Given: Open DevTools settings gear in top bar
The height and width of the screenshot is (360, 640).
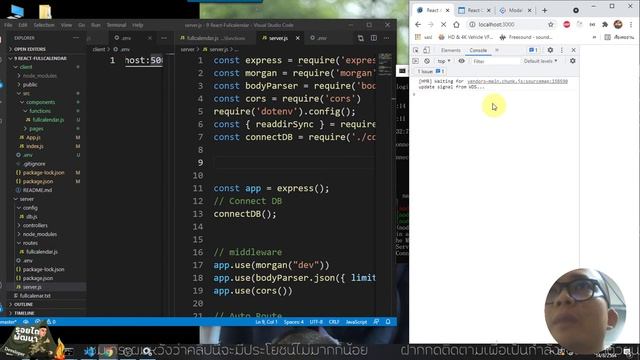Looking at the screenshot, I should (x=550, y=50).
